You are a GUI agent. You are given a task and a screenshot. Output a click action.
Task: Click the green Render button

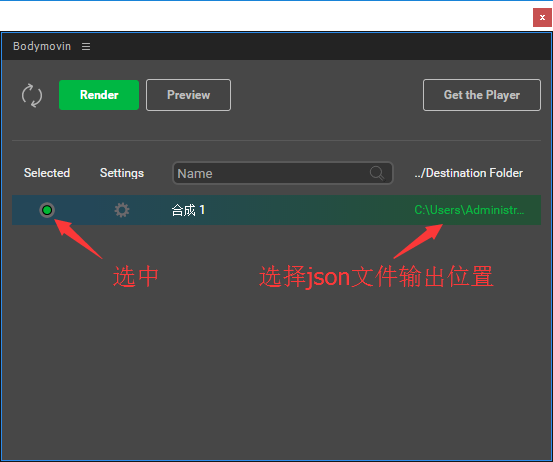[99, 95]
